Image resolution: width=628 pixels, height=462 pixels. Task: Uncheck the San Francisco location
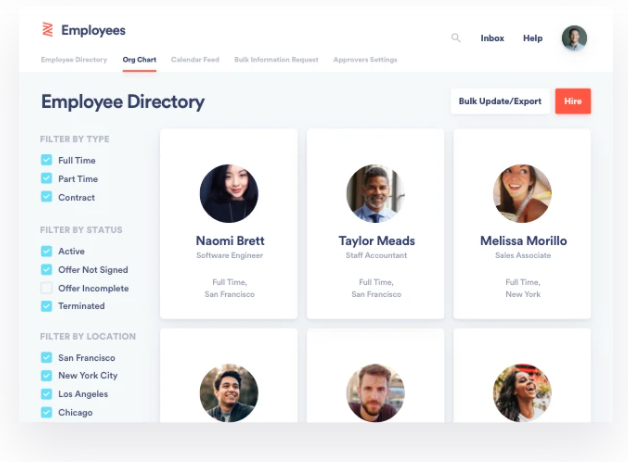click(46, 358)
